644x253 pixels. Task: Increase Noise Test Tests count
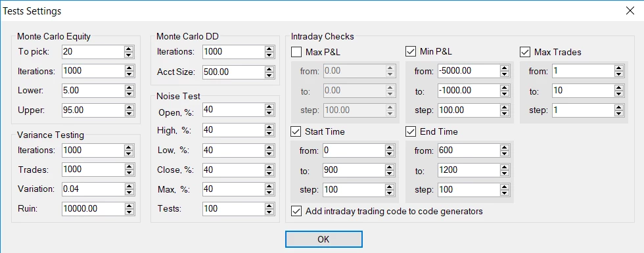coord(269,206)
